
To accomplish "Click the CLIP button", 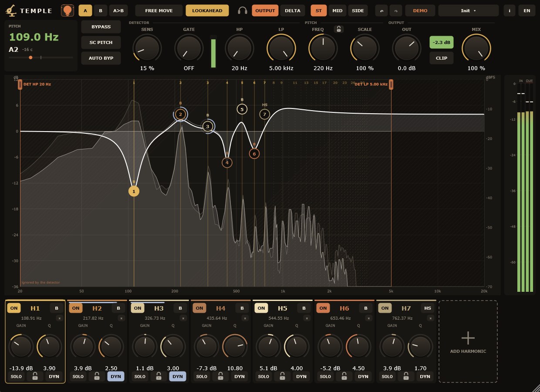I will (442, 58).
